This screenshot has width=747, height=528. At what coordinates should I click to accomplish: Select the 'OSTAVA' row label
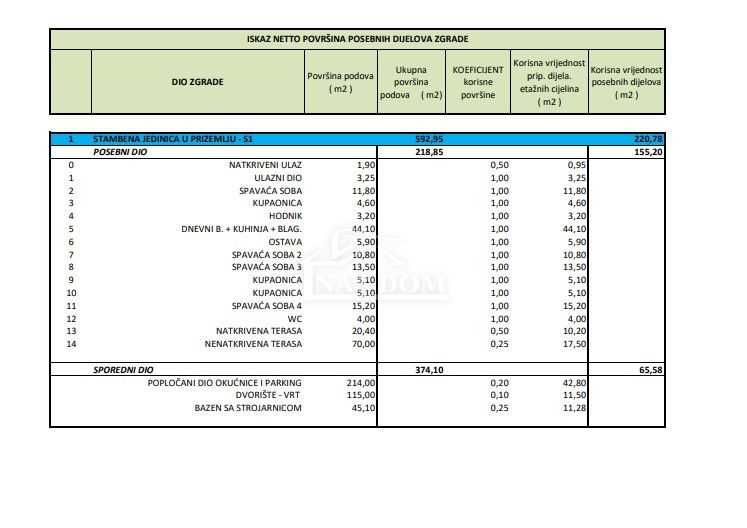[285, 242]
